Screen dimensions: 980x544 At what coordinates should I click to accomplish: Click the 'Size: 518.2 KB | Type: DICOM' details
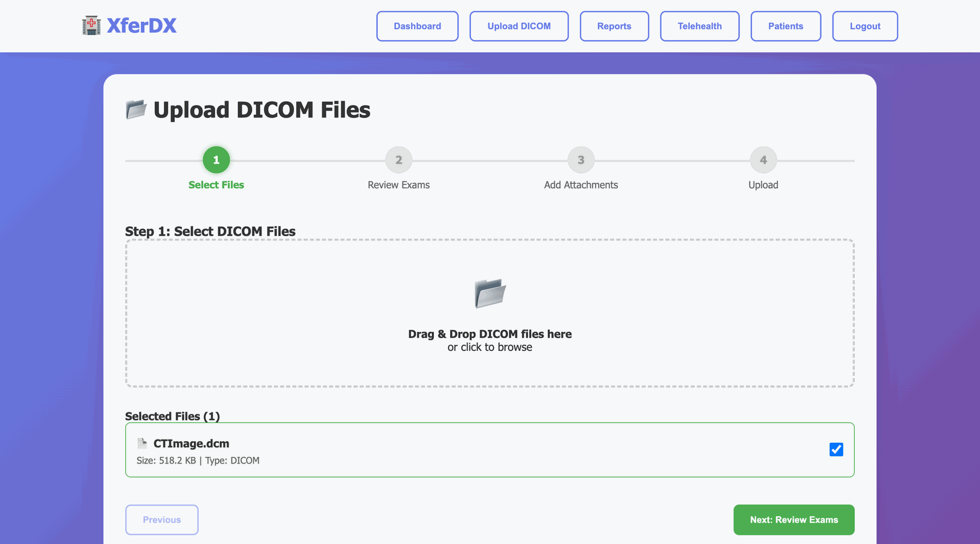pos(198,460)
